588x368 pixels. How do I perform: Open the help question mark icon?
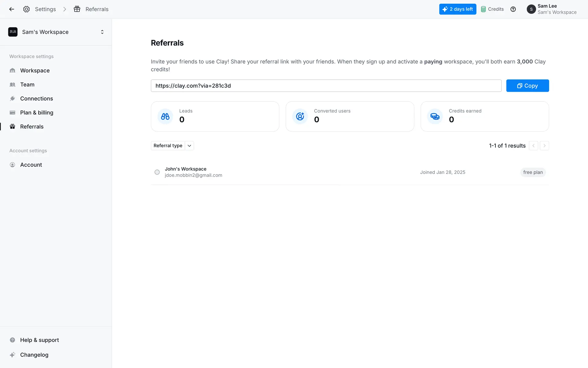[x=513, y=9]
